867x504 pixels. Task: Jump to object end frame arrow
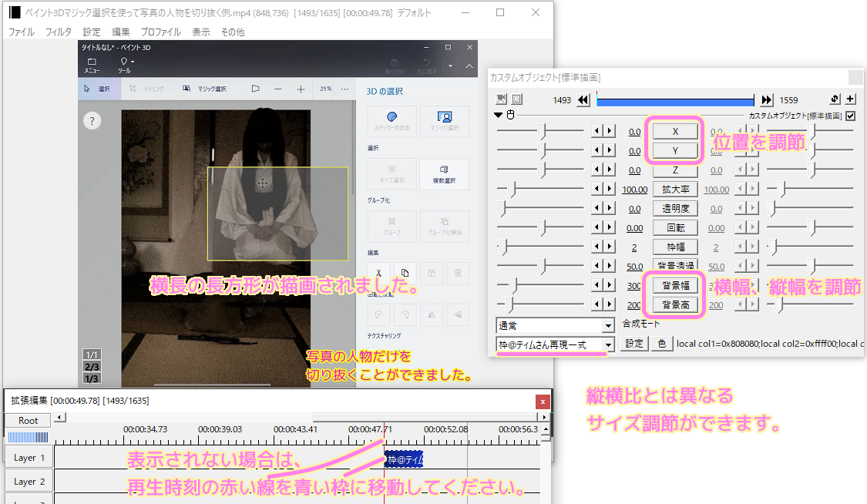point(766,100)
